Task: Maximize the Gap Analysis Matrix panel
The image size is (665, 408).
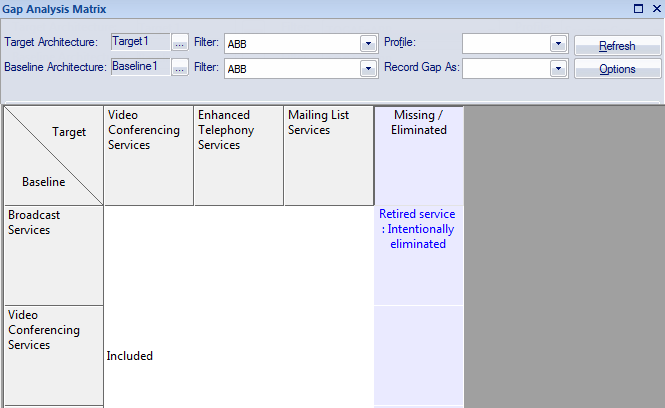Action: click(639, 8)
